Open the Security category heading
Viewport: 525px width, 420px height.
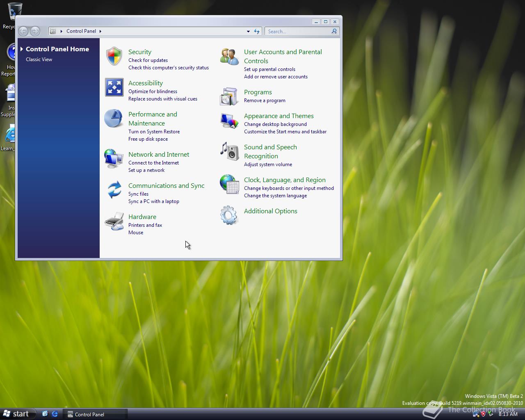[x=140, y=52]
